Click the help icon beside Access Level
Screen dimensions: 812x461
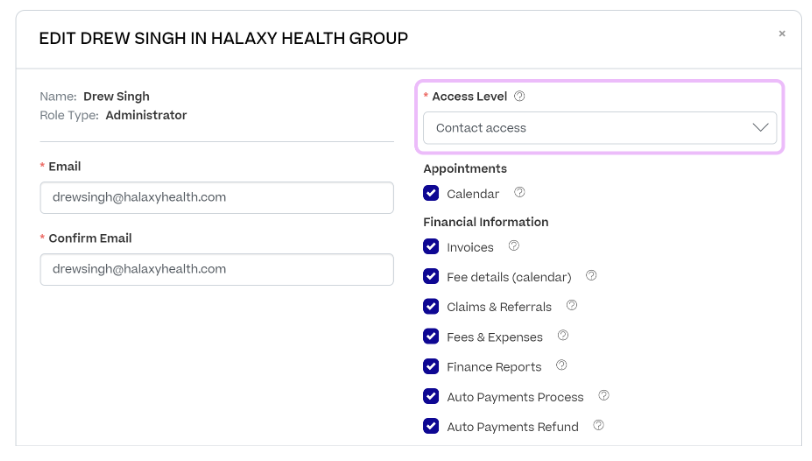point(519,97)
